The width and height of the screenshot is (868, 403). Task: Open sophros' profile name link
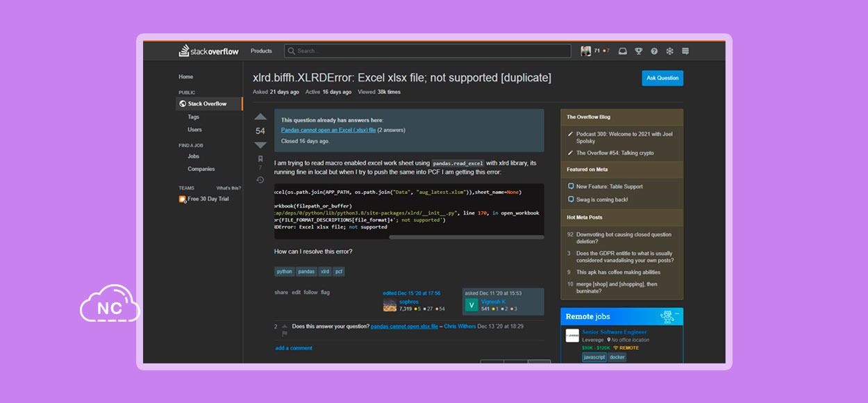pos(408,302)
